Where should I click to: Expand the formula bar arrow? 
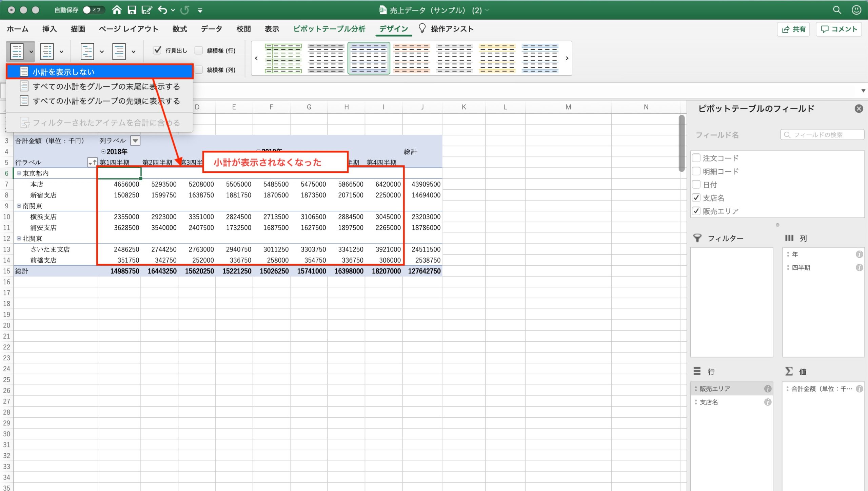(863, 91)
